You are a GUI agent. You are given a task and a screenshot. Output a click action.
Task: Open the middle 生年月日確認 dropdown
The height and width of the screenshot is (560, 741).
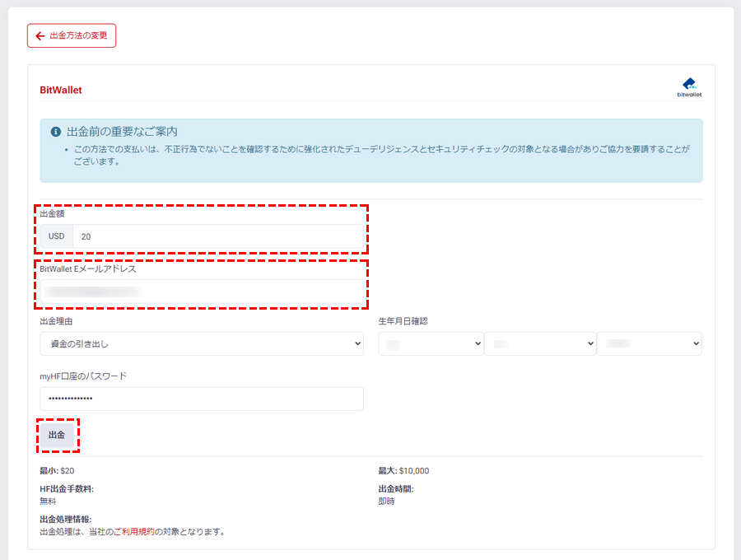pyautogui.click(x=540, y=343)
